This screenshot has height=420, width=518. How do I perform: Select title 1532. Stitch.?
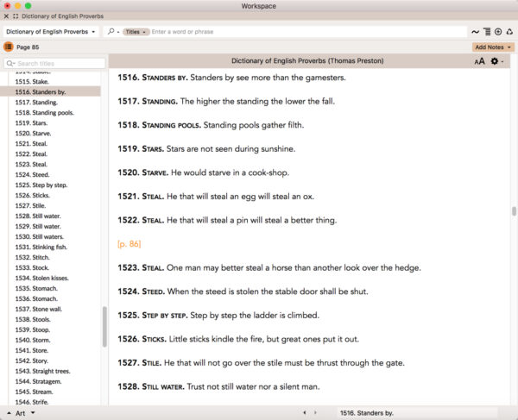pyautogui.click(x=33, y=257)
